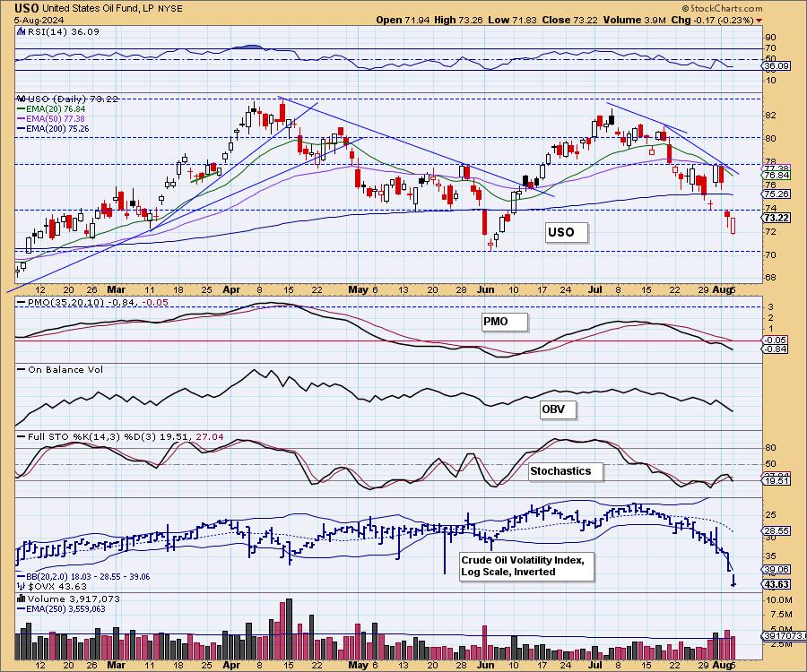Click the 75.26 price tag on right axis

coord(777,194)
